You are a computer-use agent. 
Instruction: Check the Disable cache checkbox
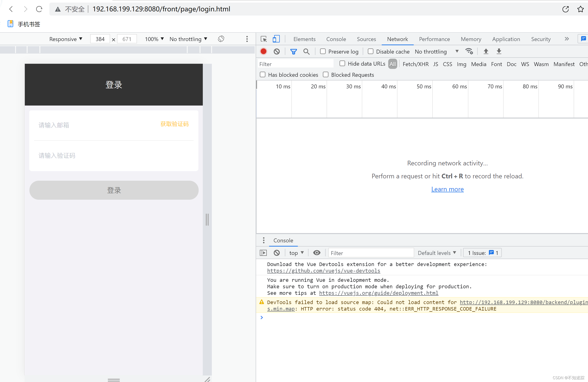370,51
